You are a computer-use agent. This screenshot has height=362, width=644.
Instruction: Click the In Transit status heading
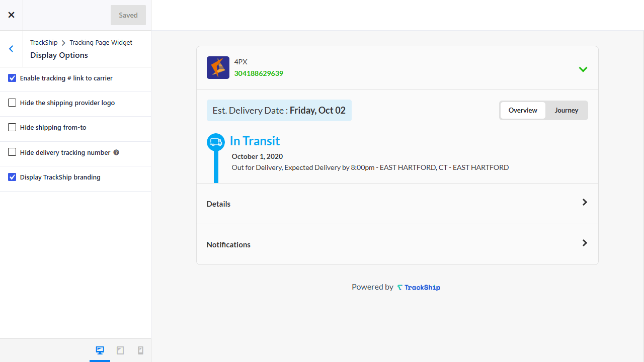pyautogui.click(x=255, y=141)
